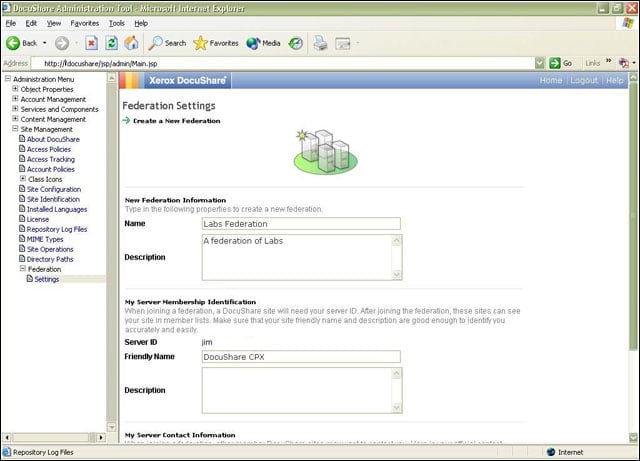Viewport: 640px width, 461px height.
Task: Stop page loading with the red X icon
Action: 91,43
